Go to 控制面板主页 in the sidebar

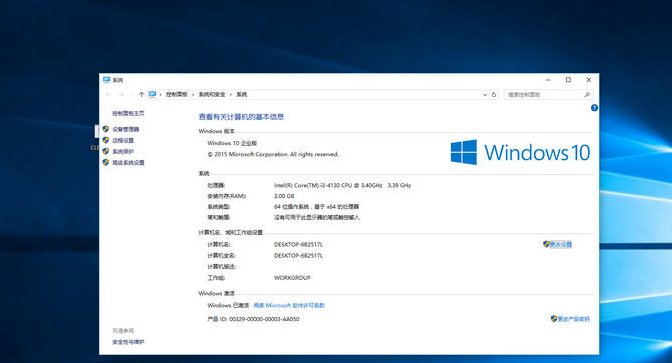point(128,113)
